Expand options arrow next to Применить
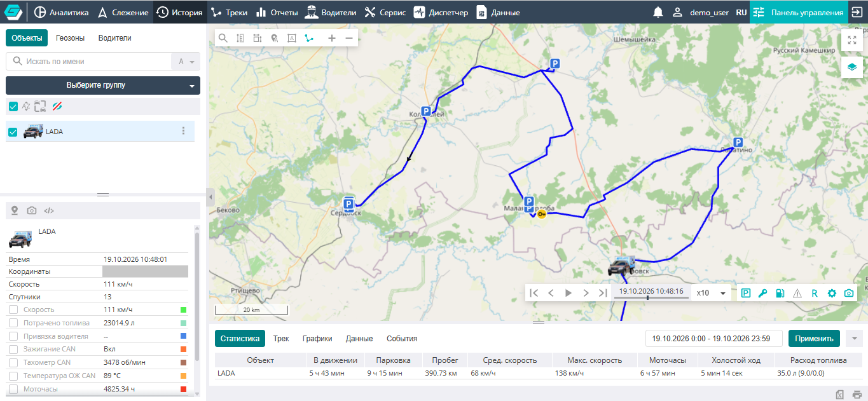This screenshot has height=401, width=868. [x=854, y=338]
